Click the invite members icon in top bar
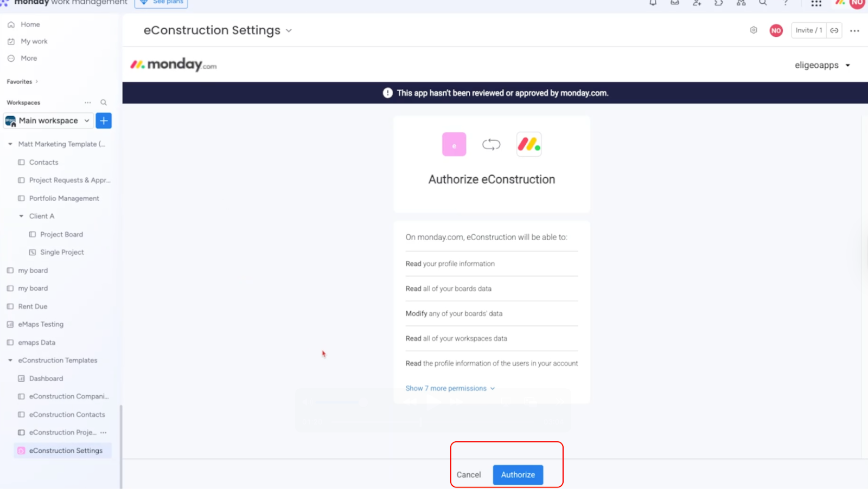 (697, 3)
